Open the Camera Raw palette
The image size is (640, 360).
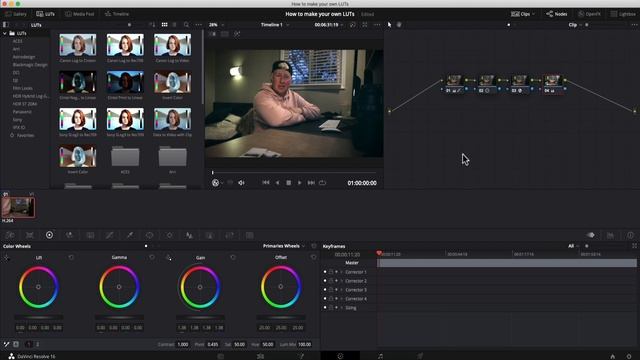tap(10, 235)
